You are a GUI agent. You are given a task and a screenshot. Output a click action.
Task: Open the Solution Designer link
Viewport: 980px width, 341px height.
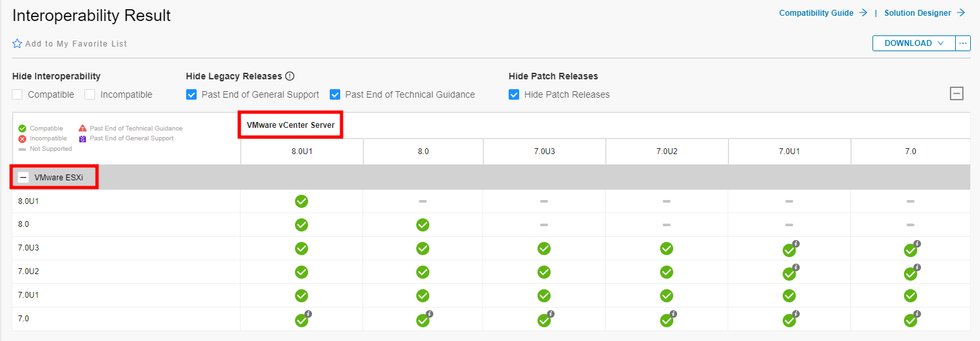[x=925, y=12]
